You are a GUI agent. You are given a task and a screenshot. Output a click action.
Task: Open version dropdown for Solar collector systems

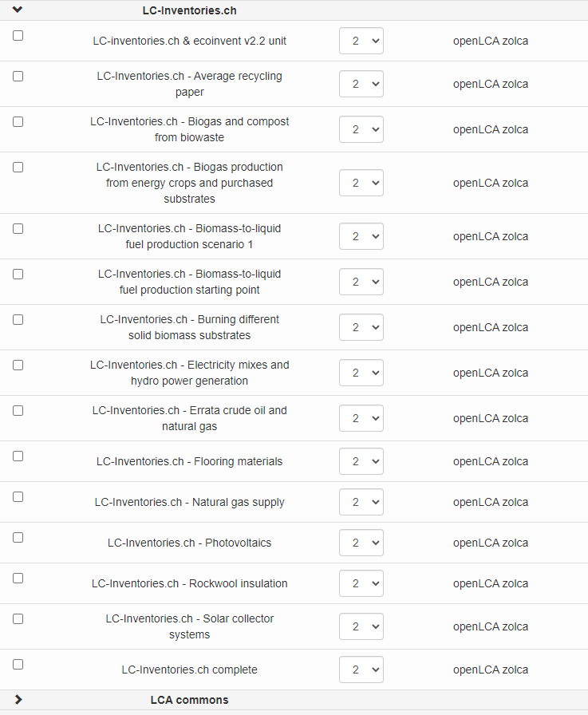[x=361, y=626]
